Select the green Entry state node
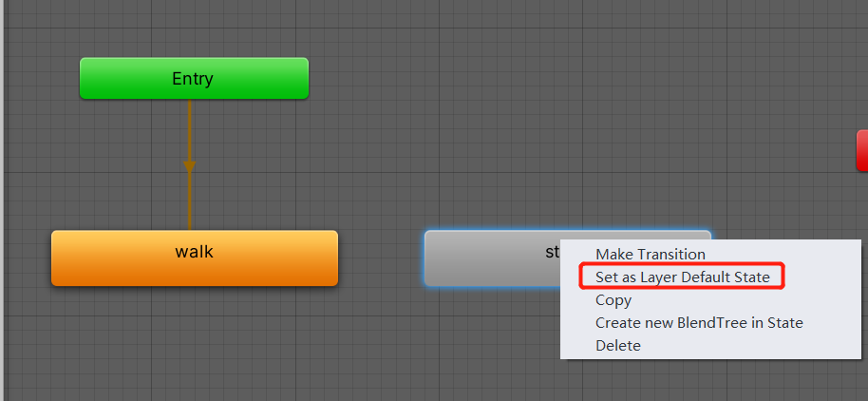 click(x=194, y=78)
